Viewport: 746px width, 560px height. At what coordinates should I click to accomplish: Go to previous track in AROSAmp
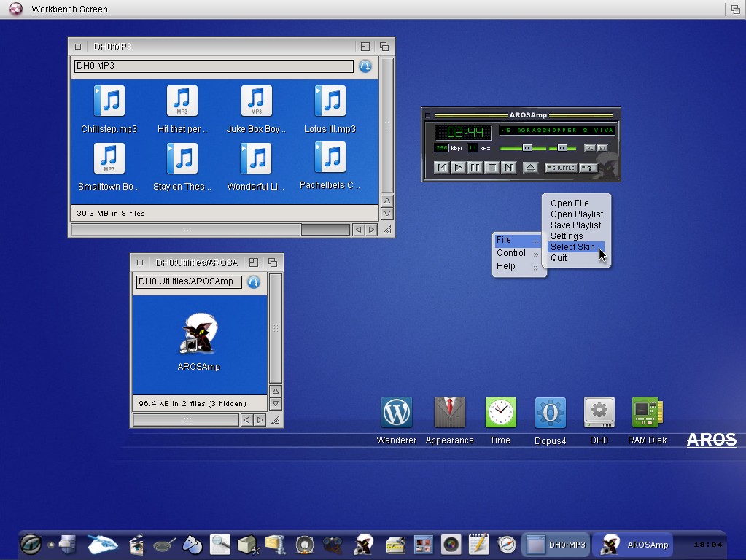[x=441, y=168]
